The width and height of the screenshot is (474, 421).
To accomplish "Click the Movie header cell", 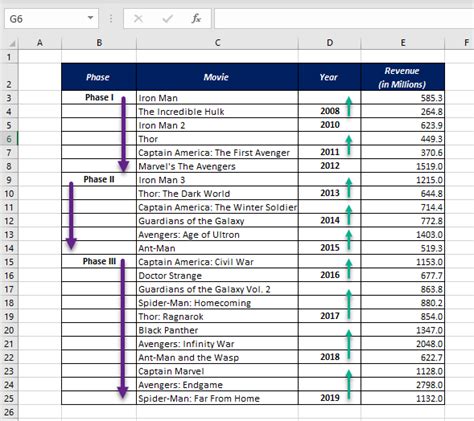I will (217, 77).
